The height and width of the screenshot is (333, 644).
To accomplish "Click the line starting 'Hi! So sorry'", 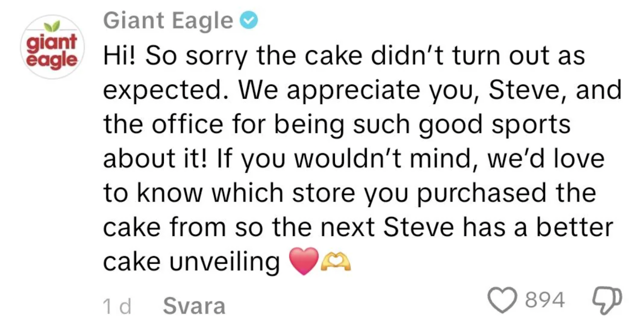I will coord(344,56).
